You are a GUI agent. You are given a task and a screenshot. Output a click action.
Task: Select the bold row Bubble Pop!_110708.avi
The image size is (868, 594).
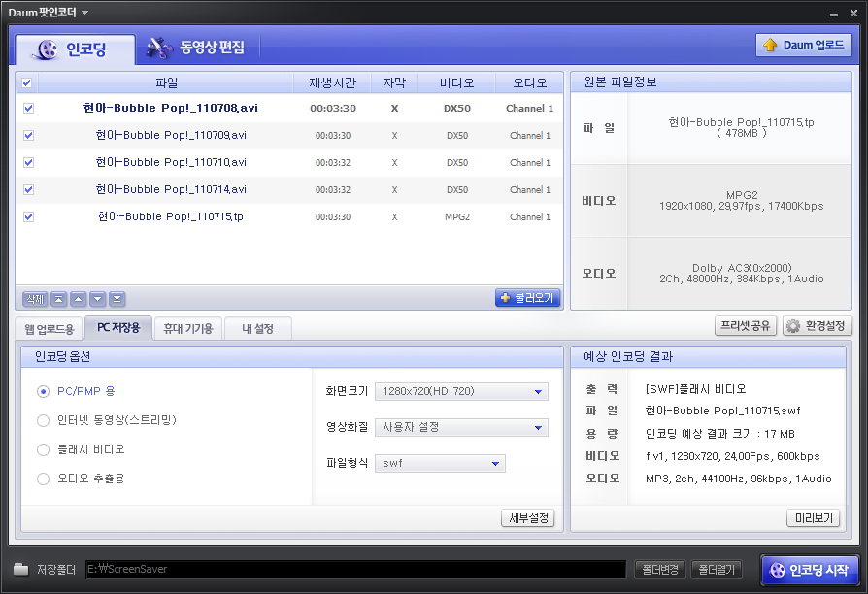tap(289, 108)
